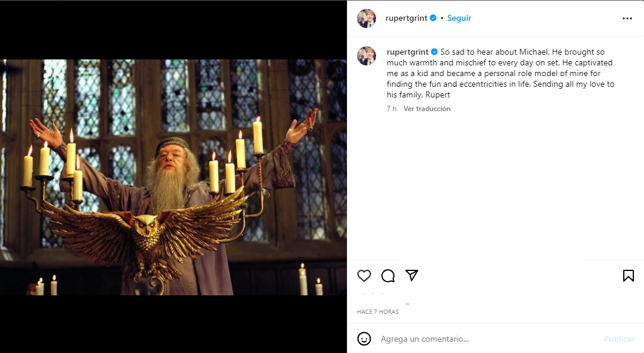The image size is (644, 353).
Task: Open the emoji picker in the comment bar
Action: tap(364, 339)
